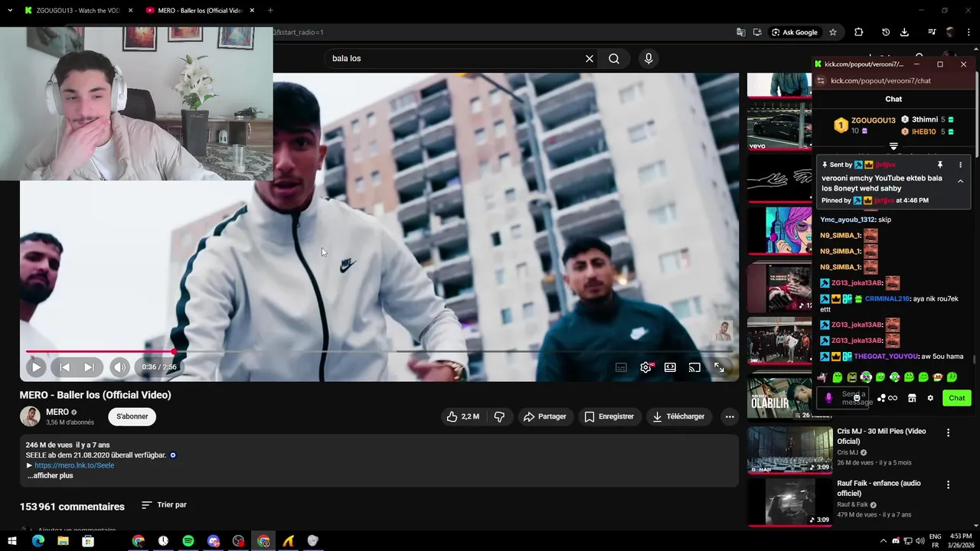Click the purple microphone in chat

pyautogui.click(x=828, y=398)
